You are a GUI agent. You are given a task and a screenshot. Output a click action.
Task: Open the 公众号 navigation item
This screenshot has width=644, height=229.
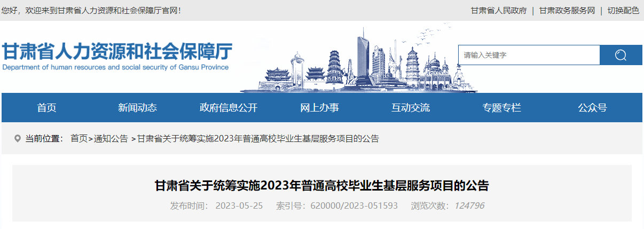tap(592, 108)
